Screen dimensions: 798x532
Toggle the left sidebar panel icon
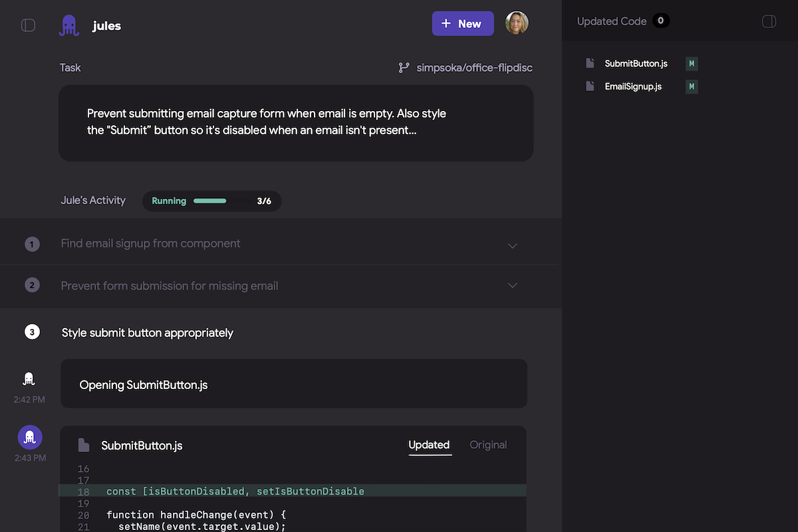click(x=28, y=25)
